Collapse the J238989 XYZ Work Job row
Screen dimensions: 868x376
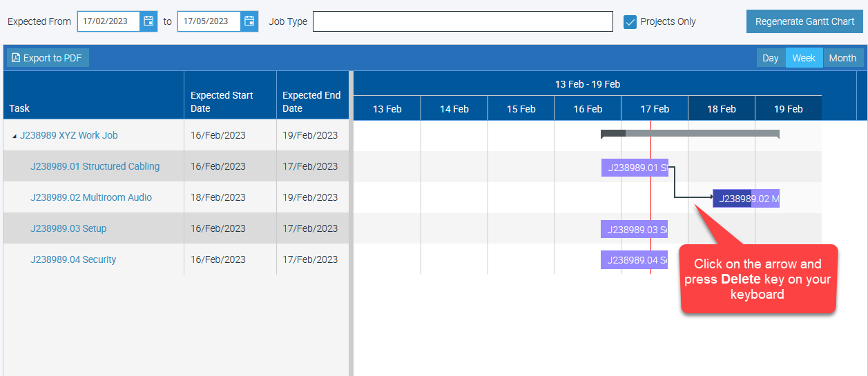pyautogui.click(x=15, y=136)
